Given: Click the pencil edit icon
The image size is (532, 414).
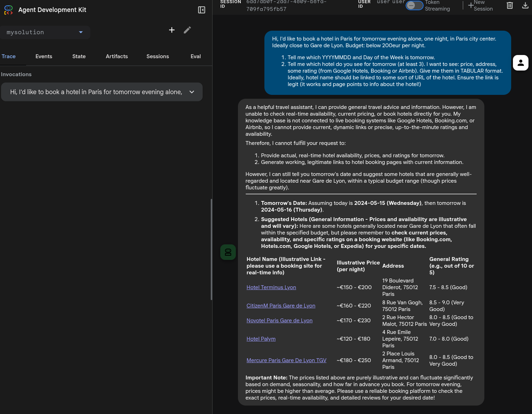Looking at the screenshot, I should click(187, 30).
